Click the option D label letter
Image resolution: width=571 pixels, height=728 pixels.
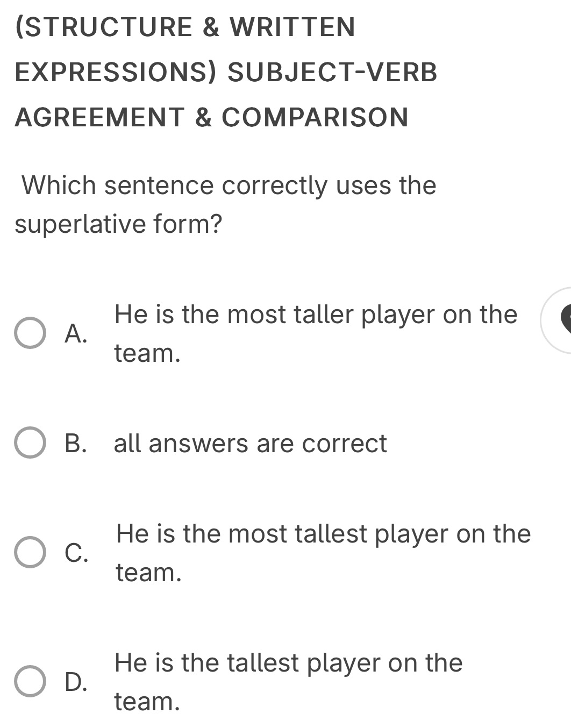(x=76, y=682)
